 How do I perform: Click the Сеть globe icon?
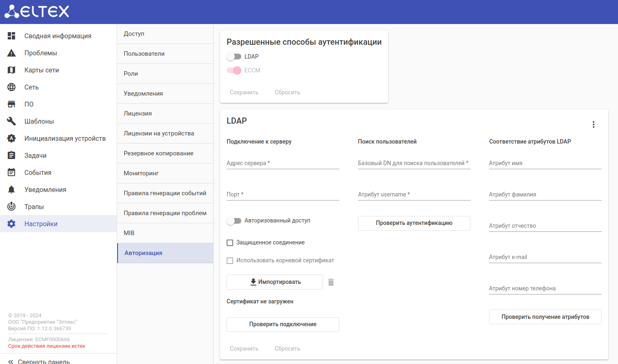point(11,87)
